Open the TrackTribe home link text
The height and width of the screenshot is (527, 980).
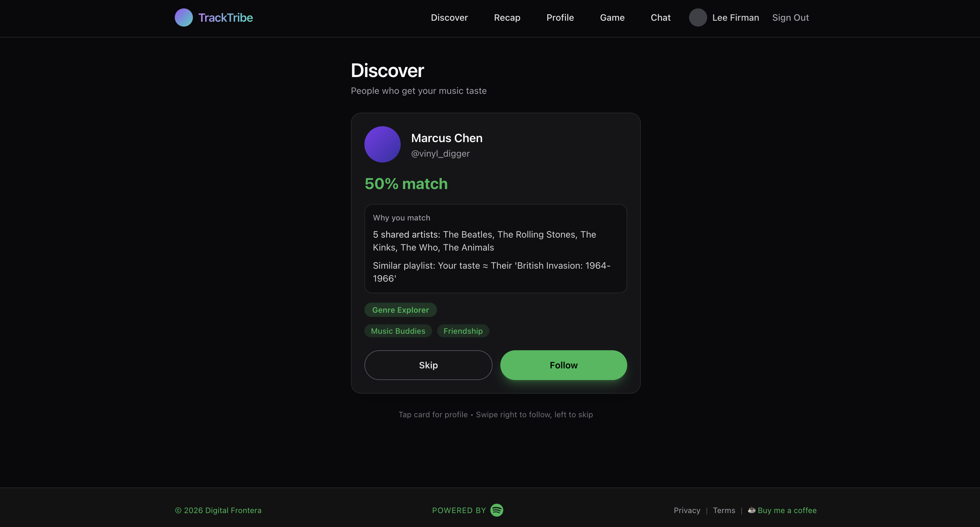click(x=225, y=17)
